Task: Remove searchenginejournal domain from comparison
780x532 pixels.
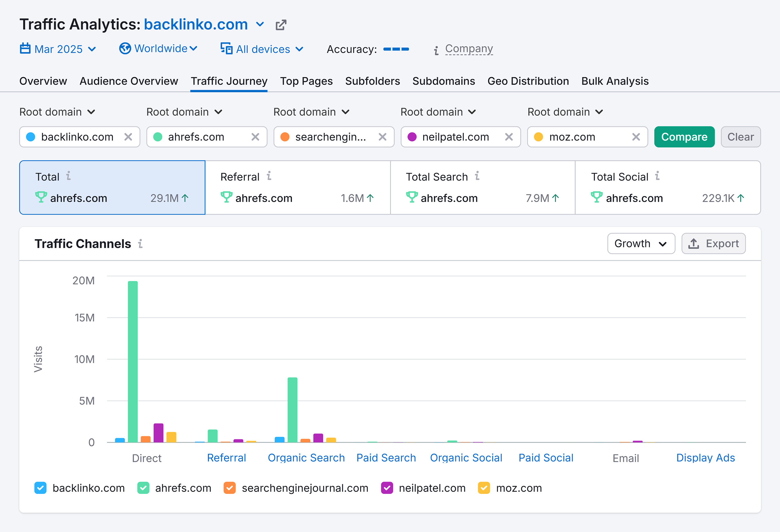Action: [x=382, y=137]
